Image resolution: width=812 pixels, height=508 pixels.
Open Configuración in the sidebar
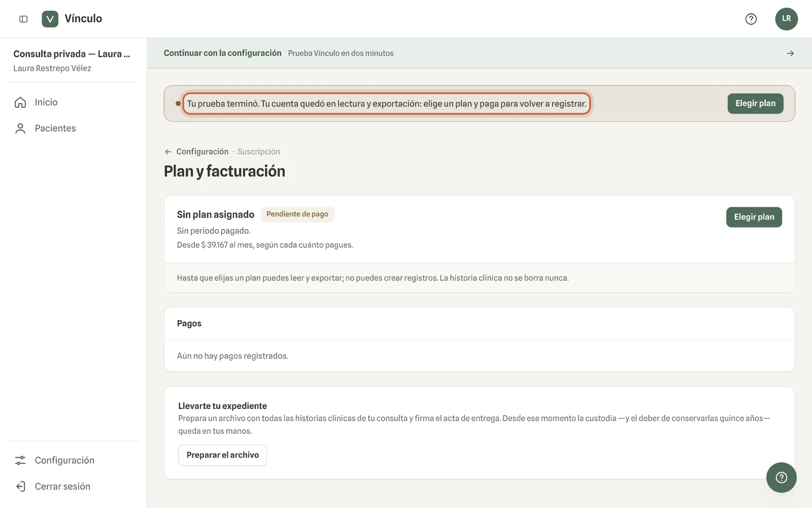pos(74,460)
